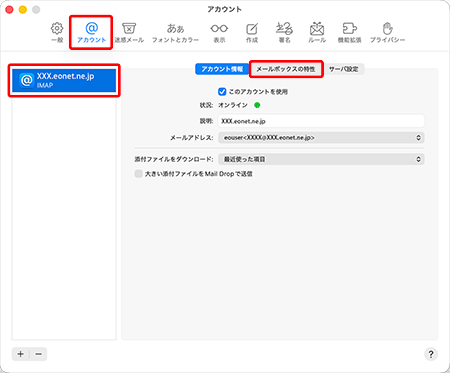Open 作成 (Composing) preferences
450x373 pixels.
pyautogui.click(x=252, y=33)
